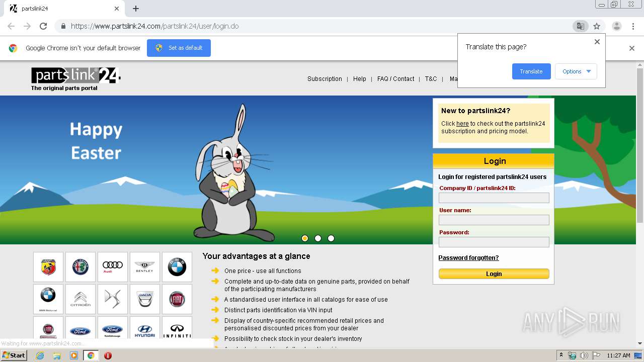This screenshot has height=362, width=644.
Task: Open the Citroën brand catalog
Action: point(80,299)
